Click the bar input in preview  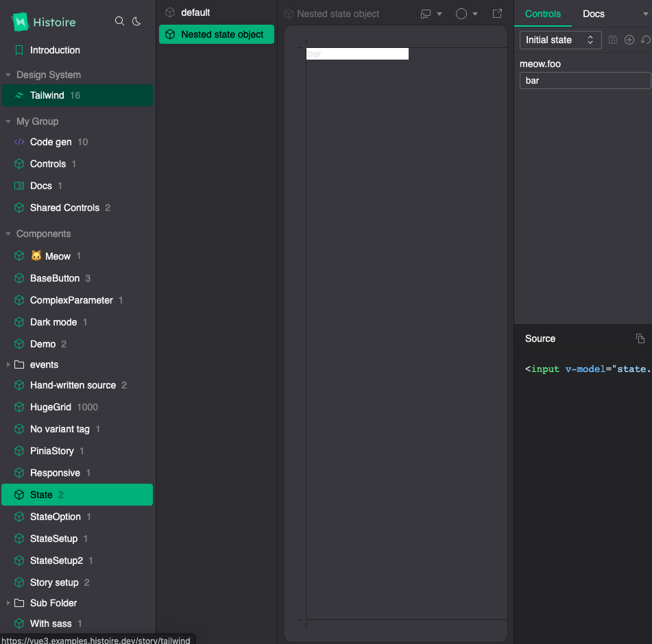(357, 53)
